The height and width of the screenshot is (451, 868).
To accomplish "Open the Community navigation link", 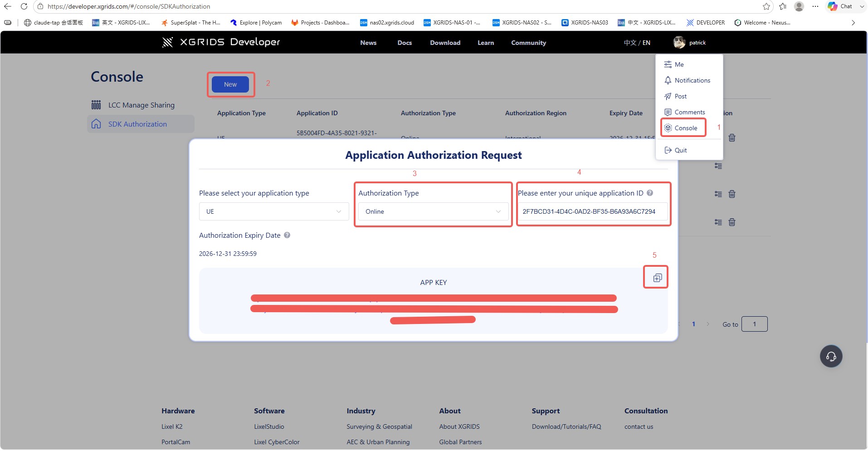I will click(528, 43).
